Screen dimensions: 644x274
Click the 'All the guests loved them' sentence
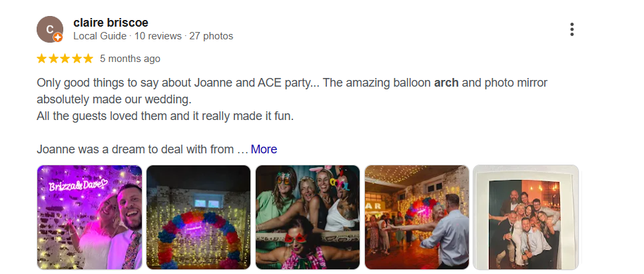pyautogui.click(x=165, y=116)
